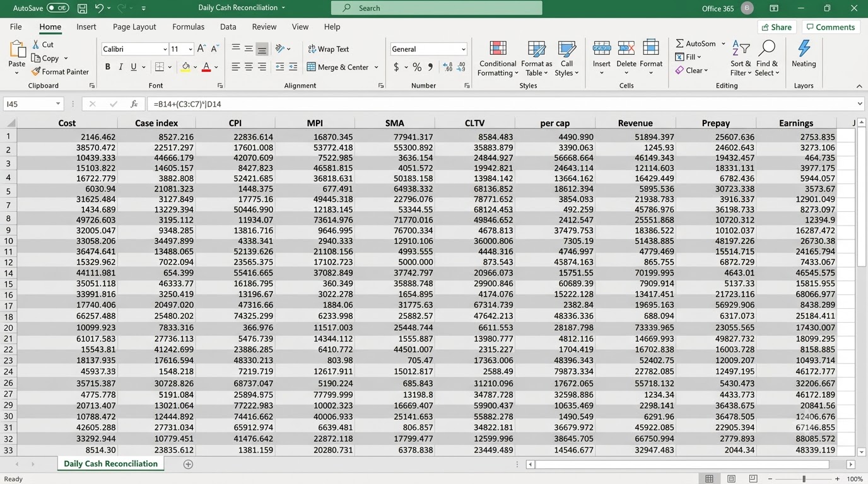Click the Insert Function fx icon
This screenshot has width=868, height=484.
click(134, 104)
